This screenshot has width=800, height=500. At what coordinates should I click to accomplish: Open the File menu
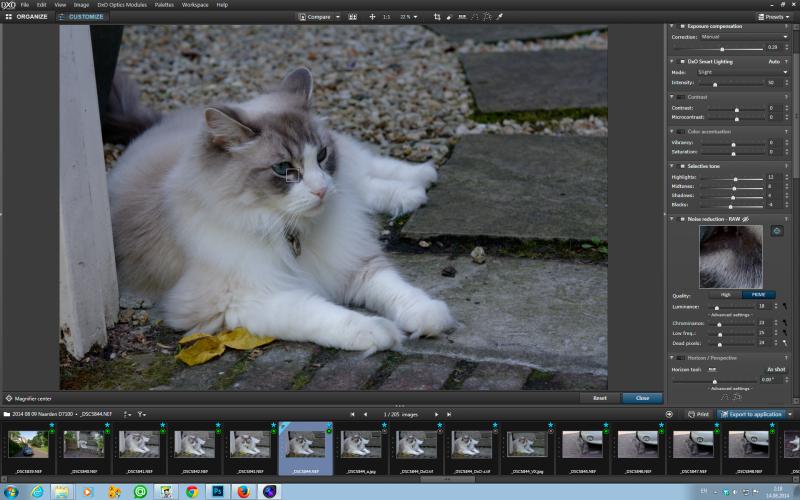click(24, 5)
